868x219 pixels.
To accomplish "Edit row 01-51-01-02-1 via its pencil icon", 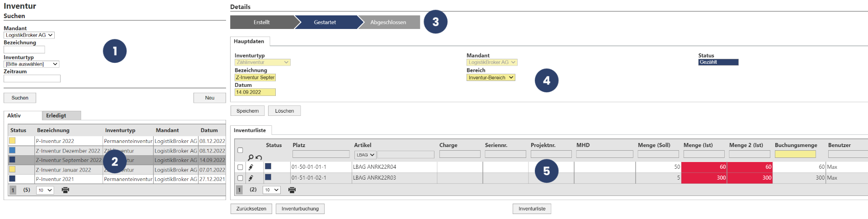I will [x=251, y=178].
